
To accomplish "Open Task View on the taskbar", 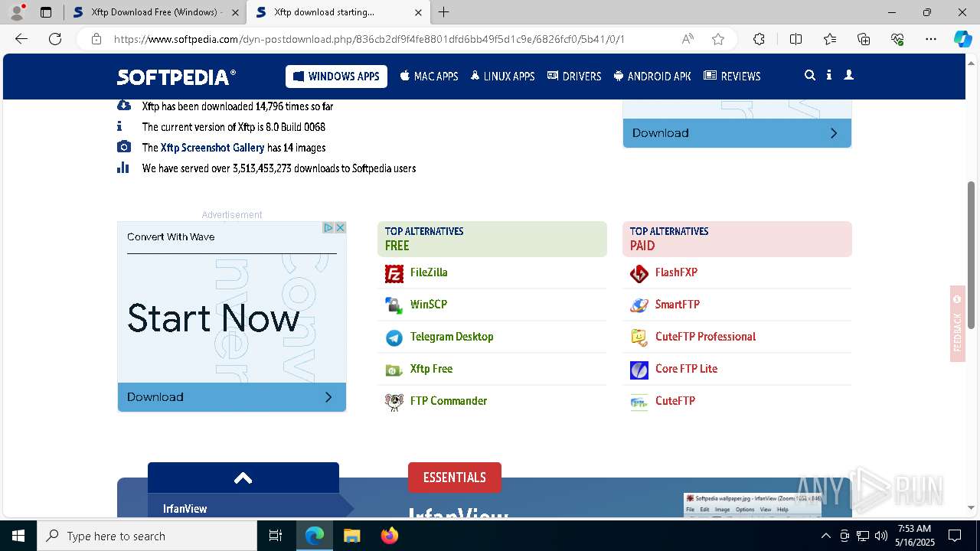I will 276,536.
